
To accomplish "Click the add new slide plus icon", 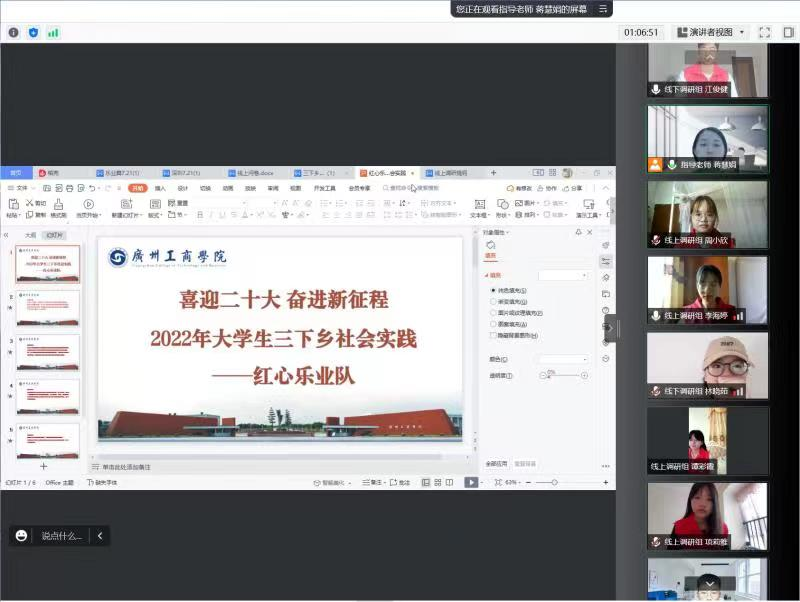I will 43,466.
